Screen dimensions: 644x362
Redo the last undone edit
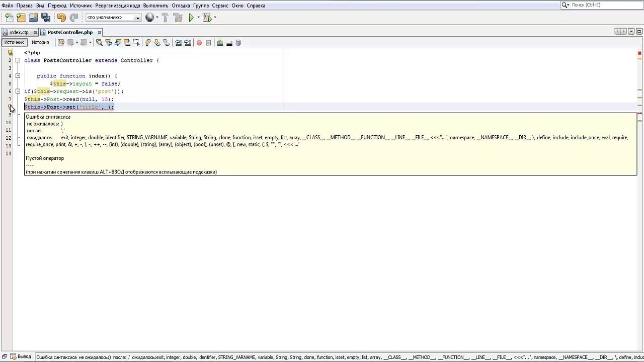[73, 18]
